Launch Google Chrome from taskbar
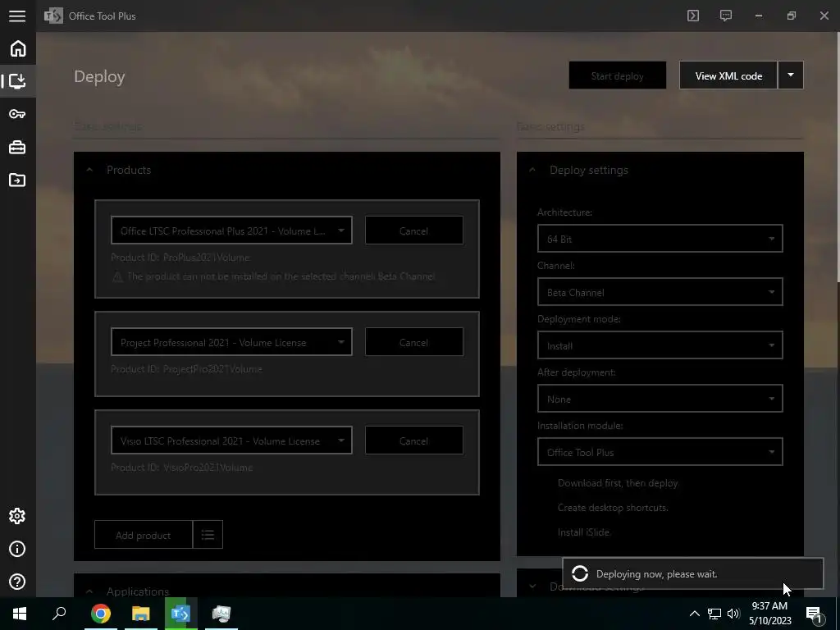Screen dimensions: 840x630 101,614
